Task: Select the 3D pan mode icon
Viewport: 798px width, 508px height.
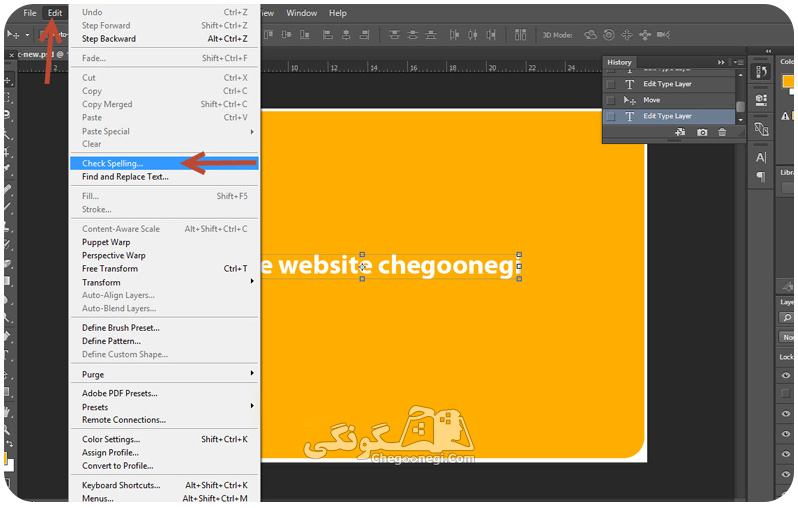Action: pyautogui.click(x=627, y=35)
